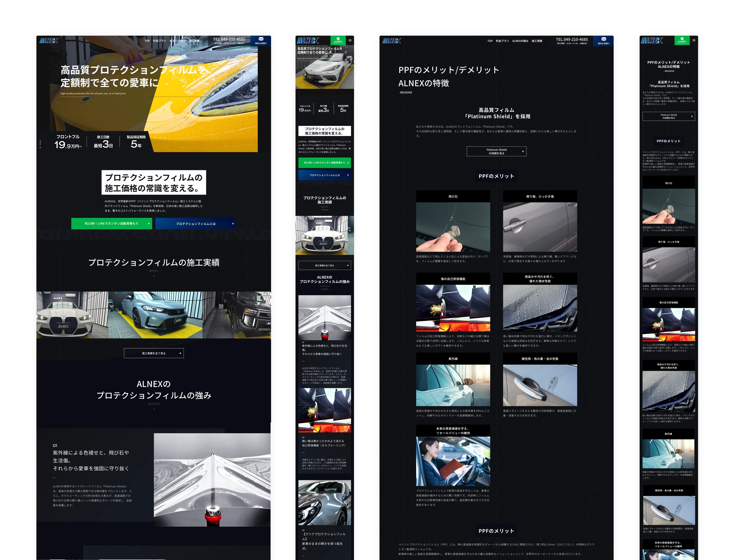The height and width of the screenshot is (560, 733).
Task: Toggle the hamburger menu in the rightmost mobile view
Action: click(694, 41)
